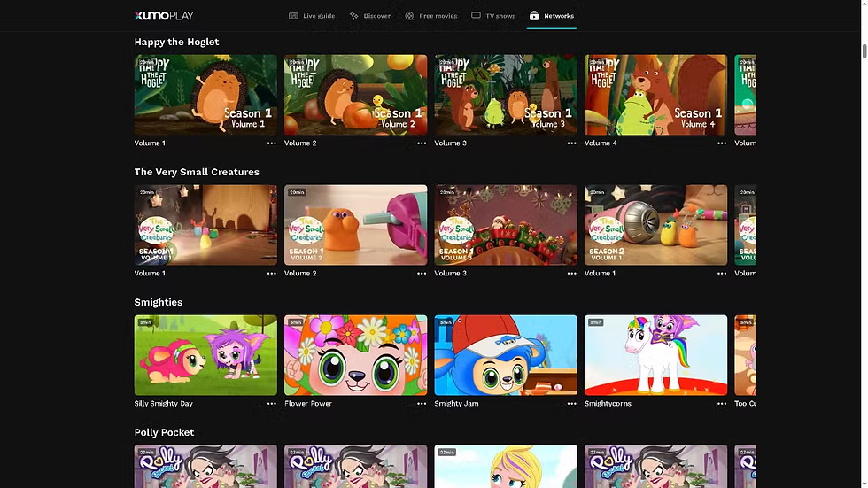Click the Volume 4 title under Happy the Hoglet
The width and height of the screenshot is (868, 488).
click(x=601, y=143)
